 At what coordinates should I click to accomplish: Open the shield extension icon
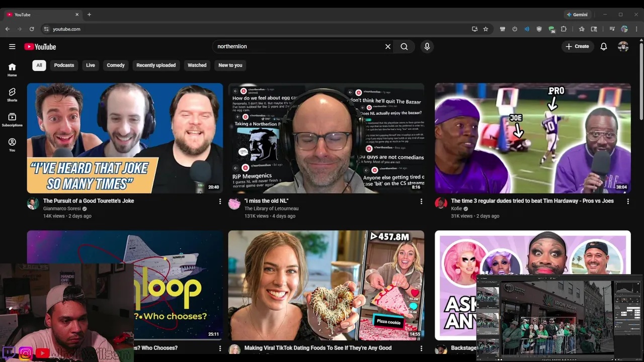coord(539,29)
